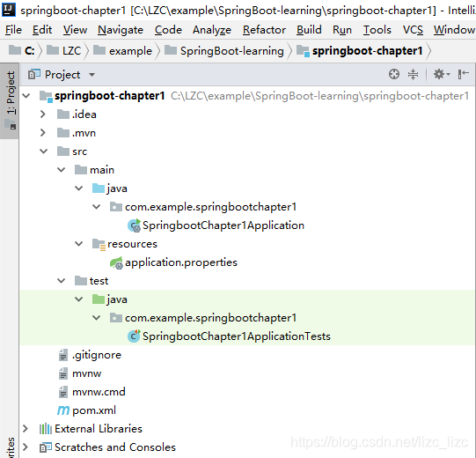This screenshot has height=458, width=476.
Task: Select .gitignore in the project tree
Action: (97, 355)
